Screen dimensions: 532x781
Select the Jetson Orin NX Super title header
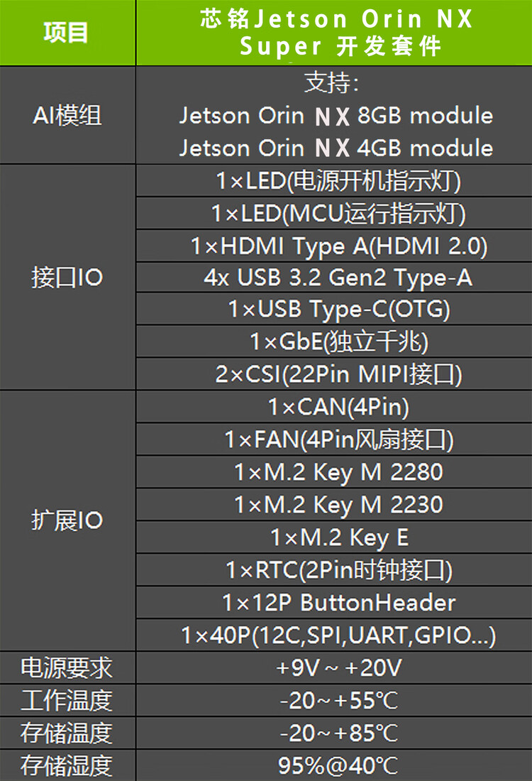click(334, 33)
